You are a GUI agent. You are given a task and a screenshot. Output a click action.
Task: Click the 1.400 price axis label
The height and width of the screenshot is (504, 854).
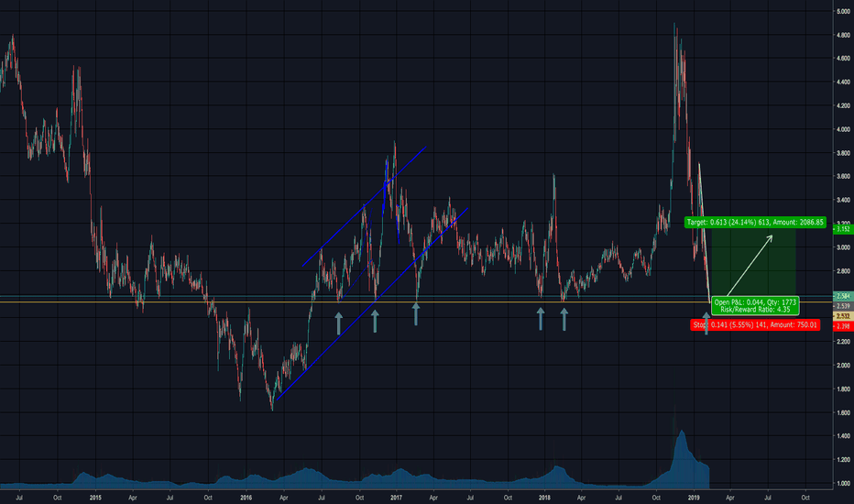[x=843, y=436]
